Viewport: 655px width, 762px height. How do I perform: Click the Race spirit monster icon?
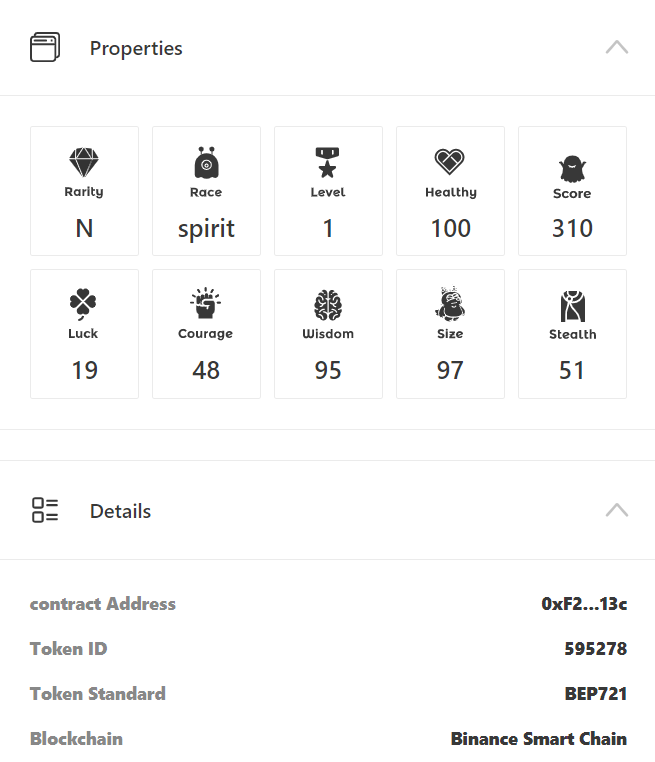click(x=206, y=162)
